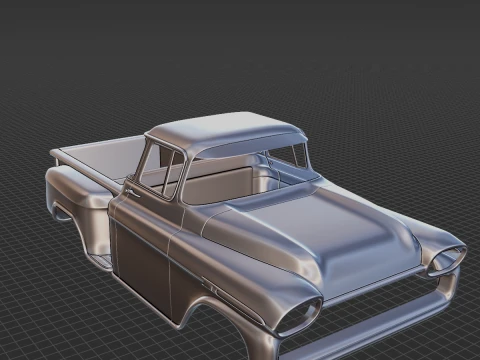
Task: Select the driver door handle
Action: point(132,192)
